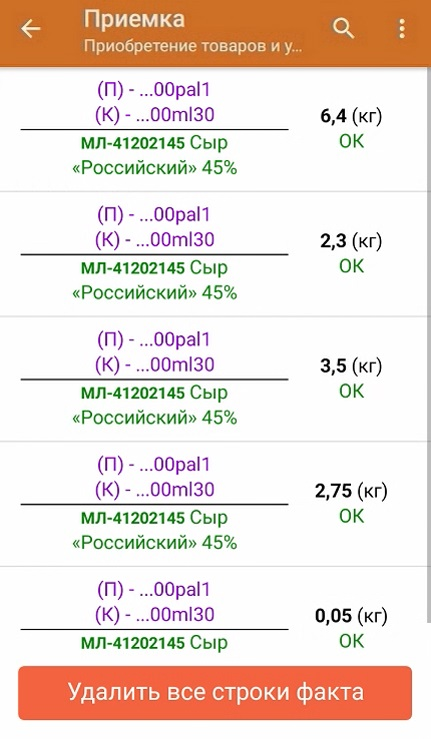The image size is (431, 739).
Task: Select the 6,4 кг cheese row
Action: [216, 129]
